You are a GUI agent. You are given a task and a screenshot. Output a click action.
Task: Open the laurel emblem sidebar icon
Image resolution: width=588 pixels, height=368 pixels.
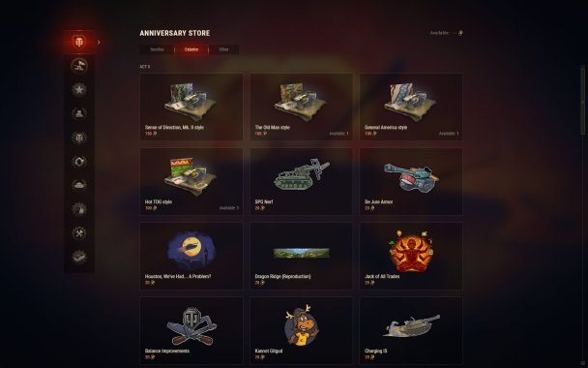coord(78,138)
